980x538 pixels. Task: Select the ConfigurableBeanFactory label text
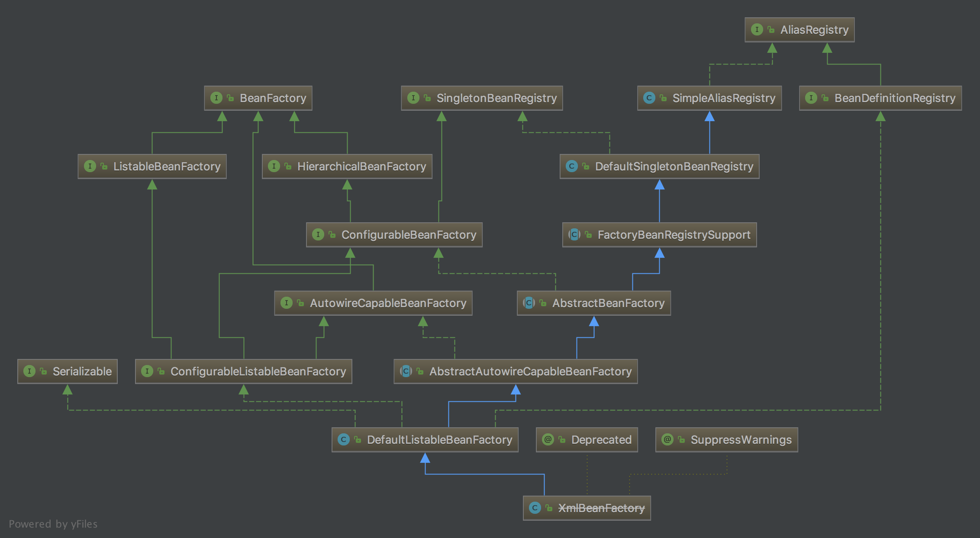coord(409,235)
